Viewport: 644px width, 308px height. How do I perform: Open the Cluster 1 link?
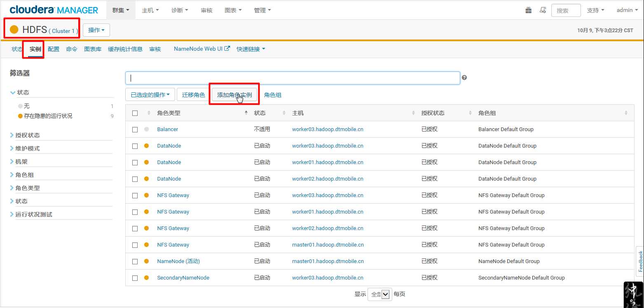coord(63,31)
